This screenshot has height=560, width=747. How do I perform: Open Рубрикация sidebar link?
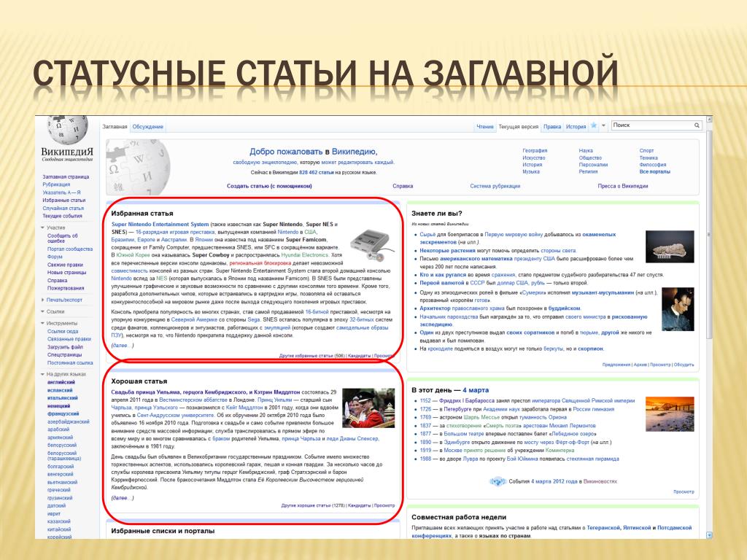pyautogui.click(x=56, y=184)
